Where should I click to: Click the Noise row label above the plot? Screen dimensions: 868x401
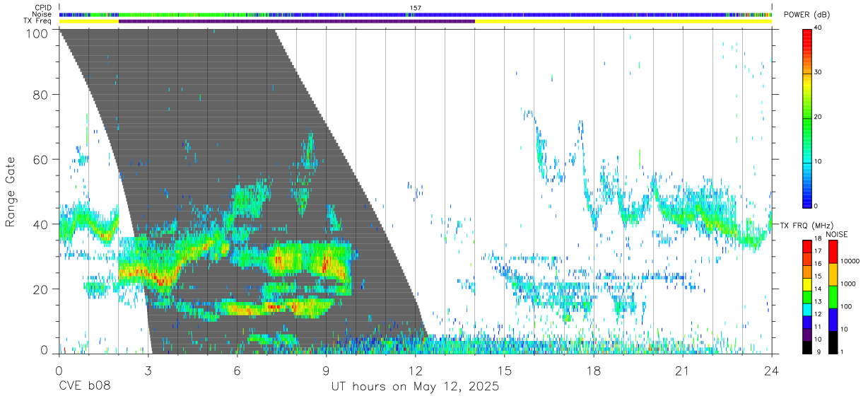[x=42, y=14]
